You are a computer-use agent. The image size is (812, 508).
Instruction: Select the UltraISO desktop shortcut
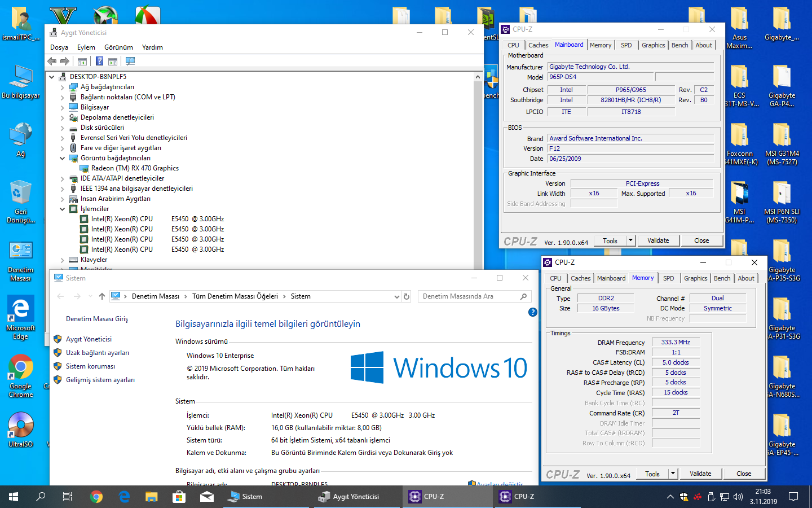coord(21,430)
